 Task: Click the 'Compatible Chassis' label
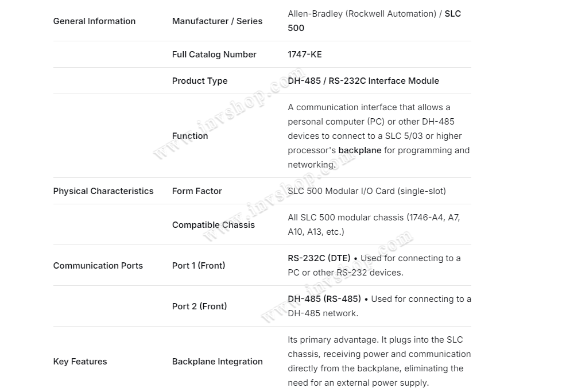point(214,225)
